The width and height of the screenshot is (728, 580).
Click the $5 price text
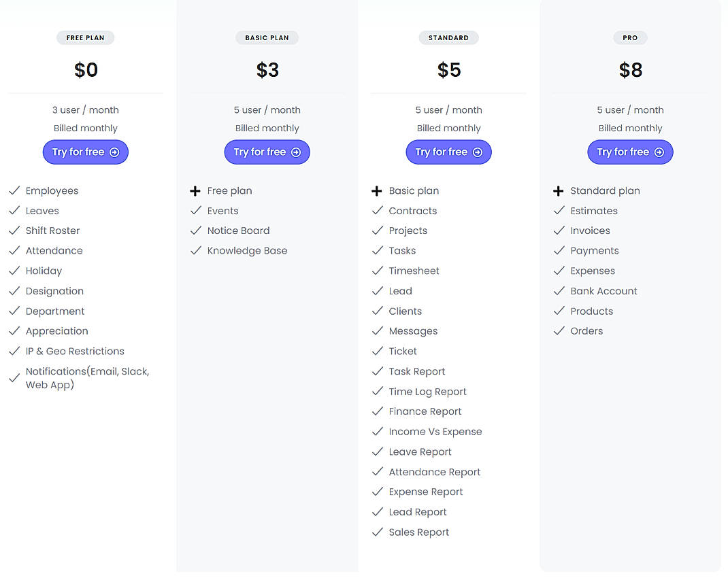448,69
